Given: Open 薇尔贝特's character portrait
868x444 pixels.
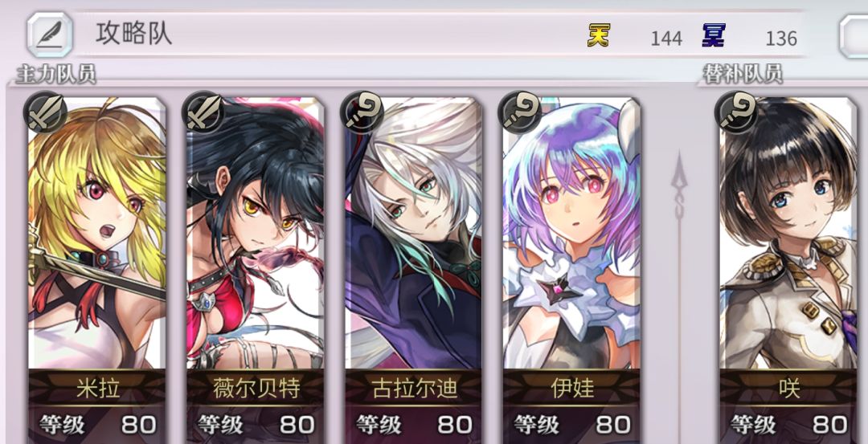Looking at the screenshot, I should coord(256,234).
